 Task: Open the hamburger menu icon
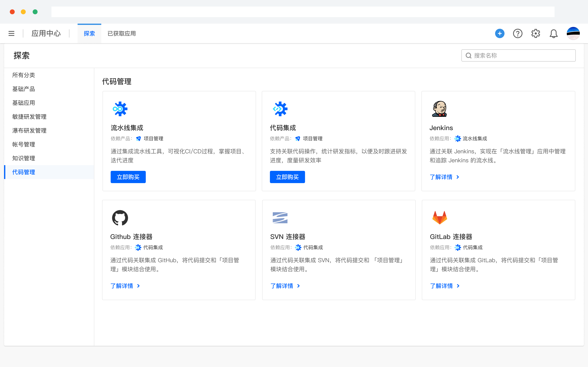tap(11, 33)
